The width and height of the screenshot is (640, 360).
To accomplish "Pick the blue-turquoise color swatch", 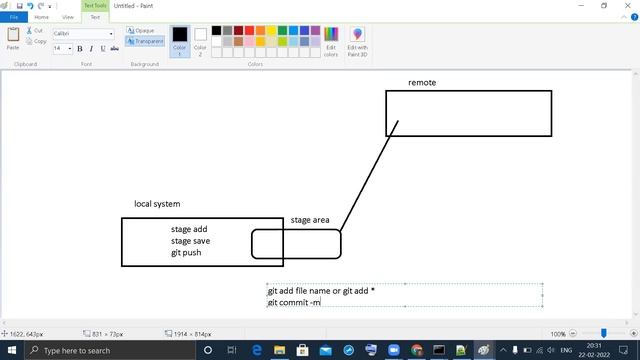I will 293,30.
